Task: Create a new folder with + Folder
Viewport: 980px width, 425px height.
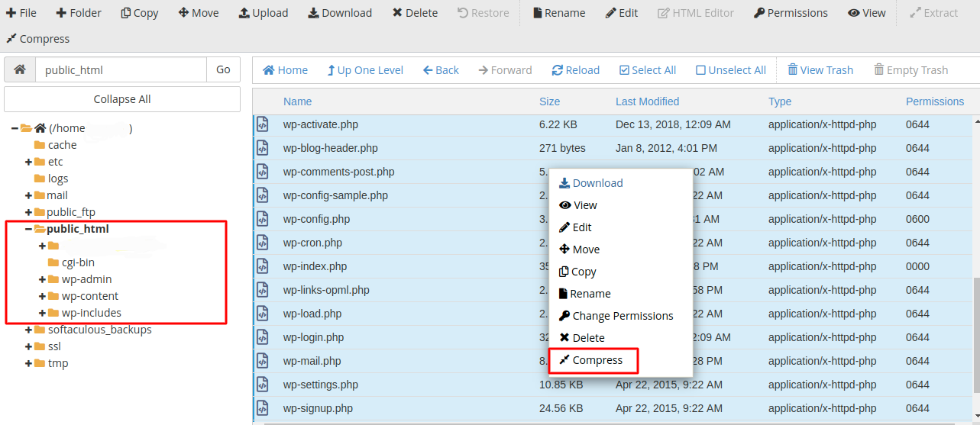Action: 78,13
